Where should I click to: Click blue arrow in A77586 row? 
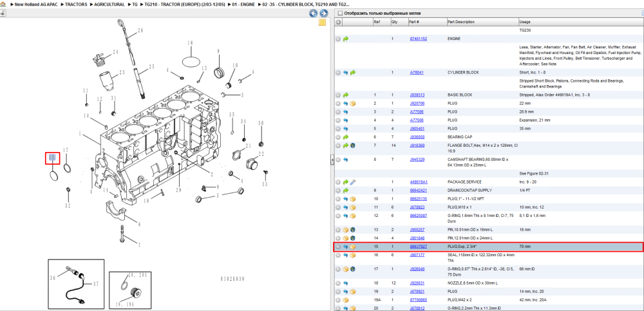[346, 112]
